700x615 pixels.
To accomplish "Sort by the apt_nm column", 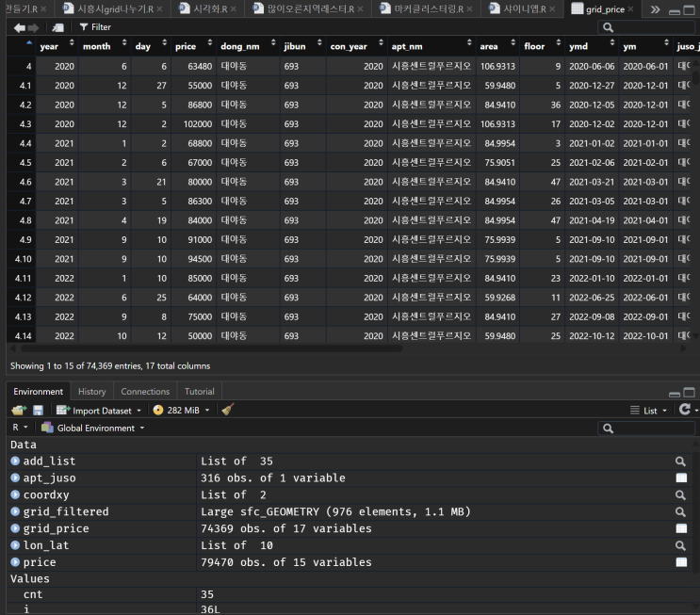I will [431, 46].
